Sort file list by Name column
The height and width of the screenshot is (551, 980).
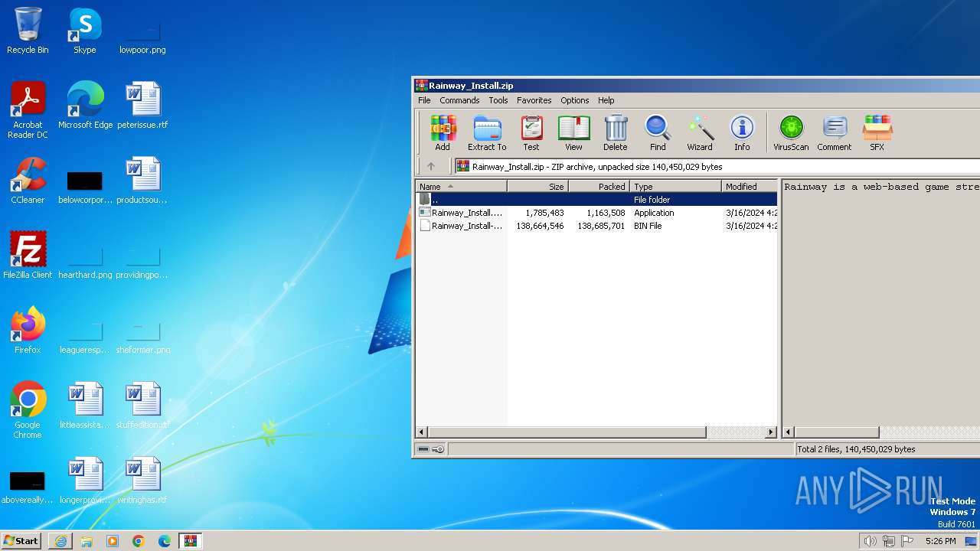click(461, 186)
